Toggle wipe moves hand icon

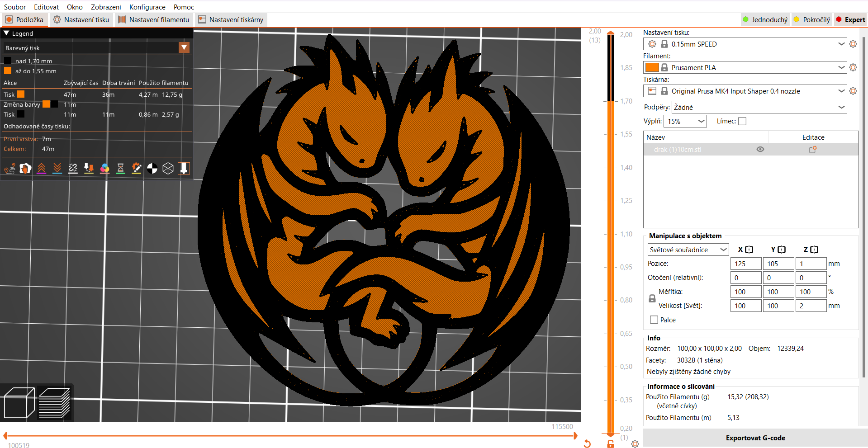25,169
